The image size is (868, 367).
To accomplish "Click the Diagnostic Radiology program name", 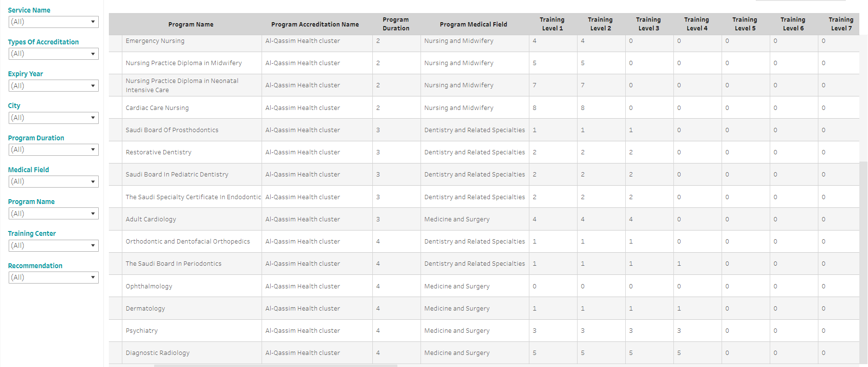I will pyautogui.click(x=158, y=353).
